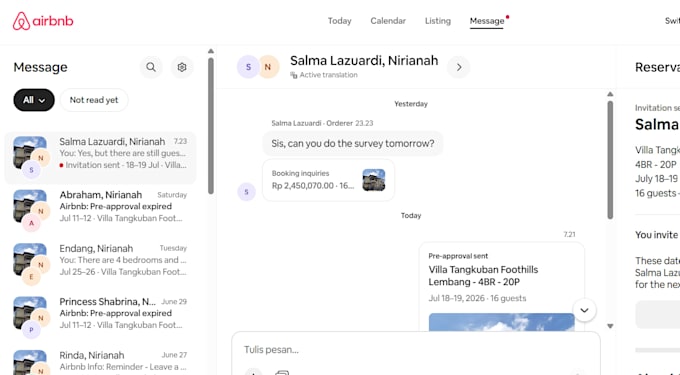Click the S avatar in the conversation header
This screenshot has width=680, height=375.
click(x=248, y=67)
